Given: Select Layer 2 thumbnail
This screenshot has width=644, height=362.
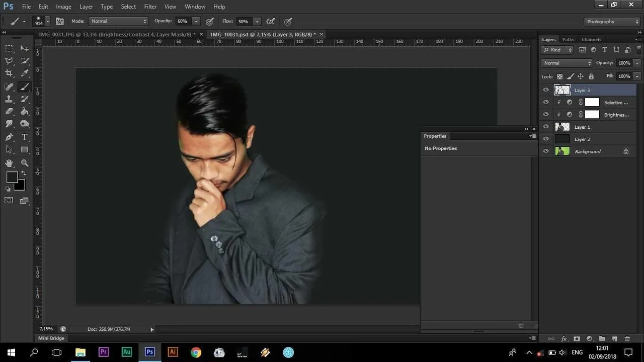Looking at the screenshot, I should pyautogui.click(x=562, y=139).
